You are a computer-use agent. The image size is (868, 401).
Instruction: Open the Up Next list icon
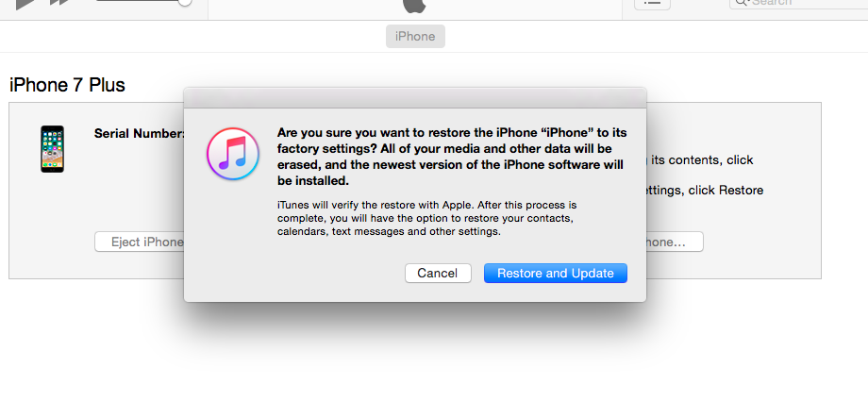652,3
